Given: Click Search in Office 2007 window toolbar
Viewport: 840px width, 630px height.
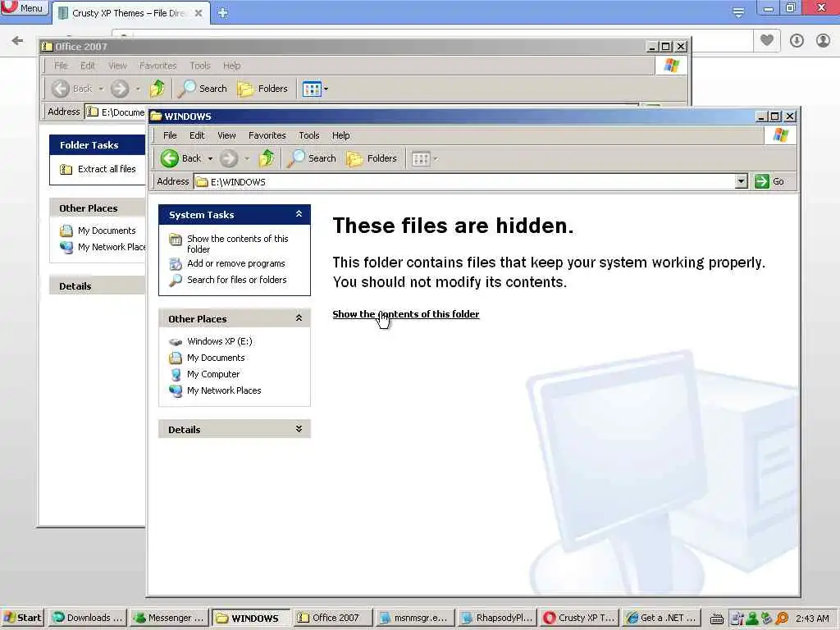Looking at the screenshot, I should click(x=203, y=89).
